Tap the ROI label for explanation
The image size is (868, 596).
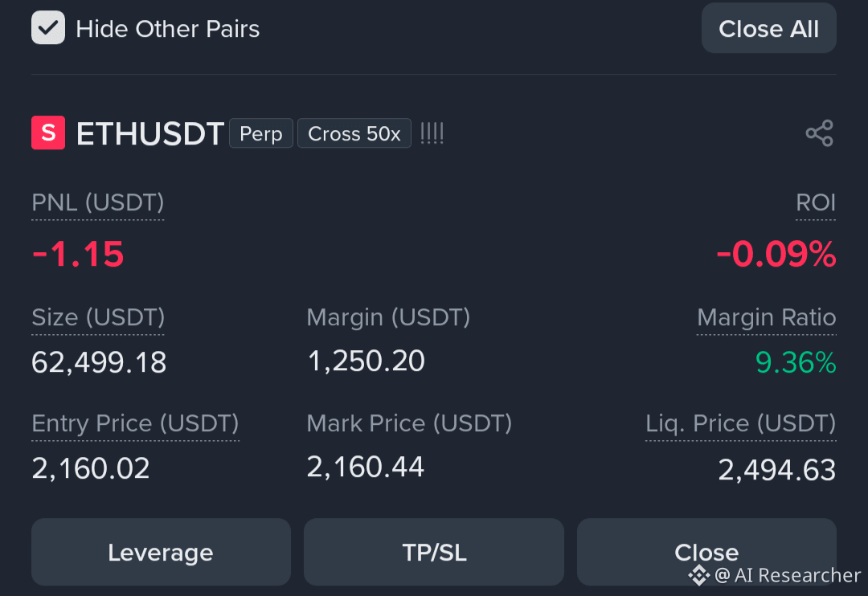[x=816, y=202]
